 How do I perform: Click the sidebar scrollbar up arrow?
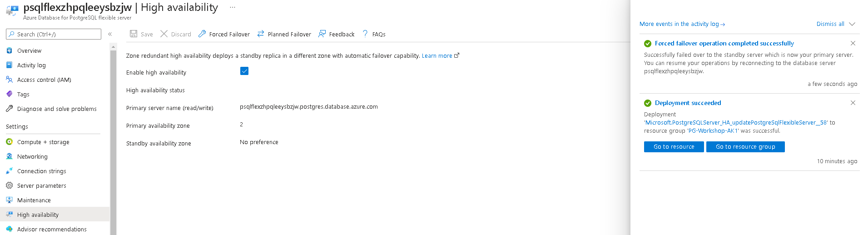[113, 46]
